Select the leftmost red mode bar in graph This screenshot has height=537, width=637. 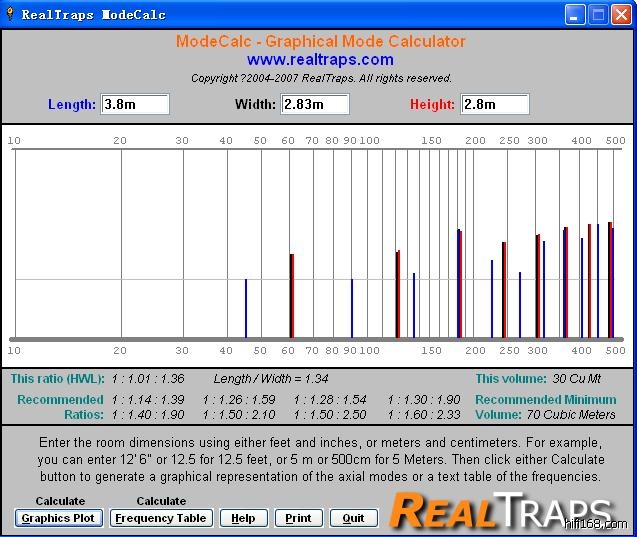point(292,296)
